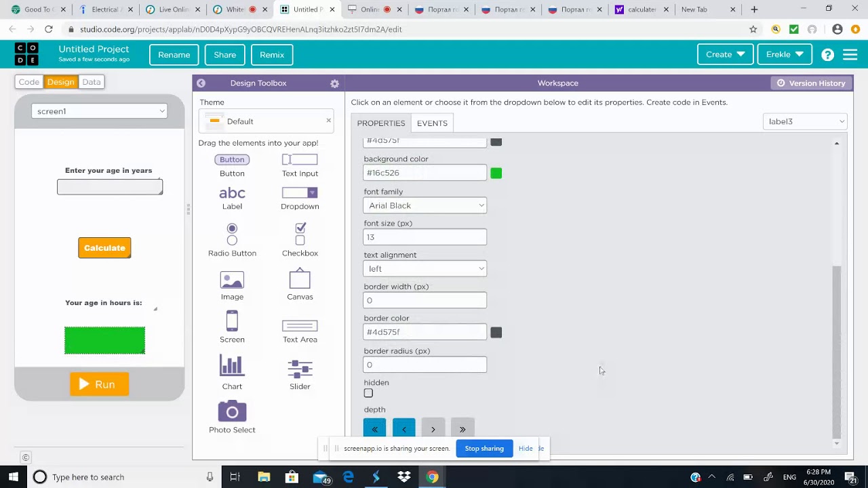Run the app with Run button

(99, 384)
